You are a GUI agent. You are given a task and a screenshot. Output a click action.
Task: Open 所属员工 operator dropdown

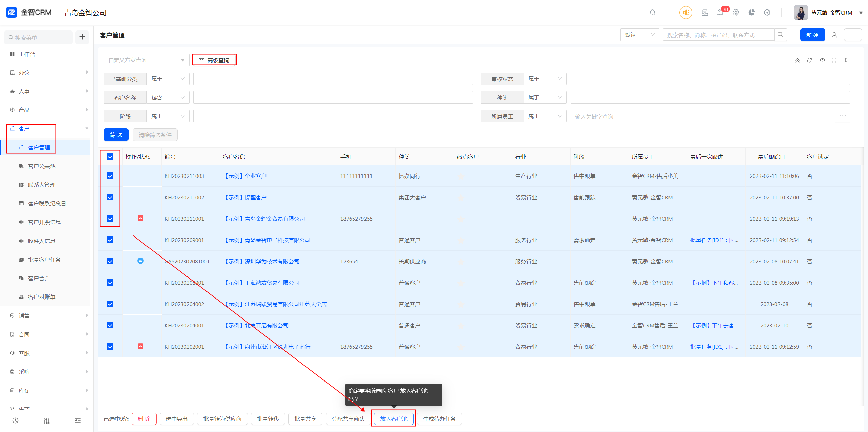point(545,116)
